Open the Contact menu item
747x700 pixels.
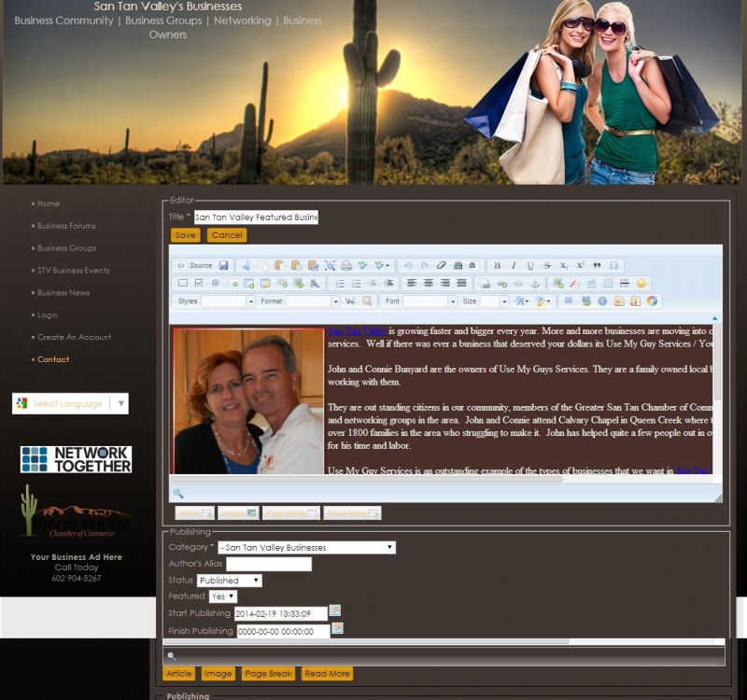53,359
